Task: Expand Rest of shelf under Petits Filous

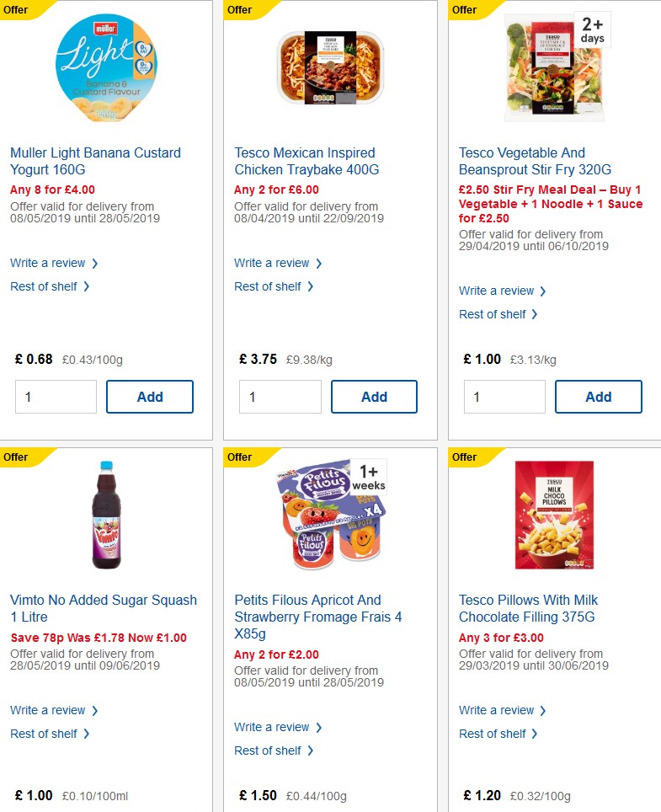Action: tap(269, 751)
